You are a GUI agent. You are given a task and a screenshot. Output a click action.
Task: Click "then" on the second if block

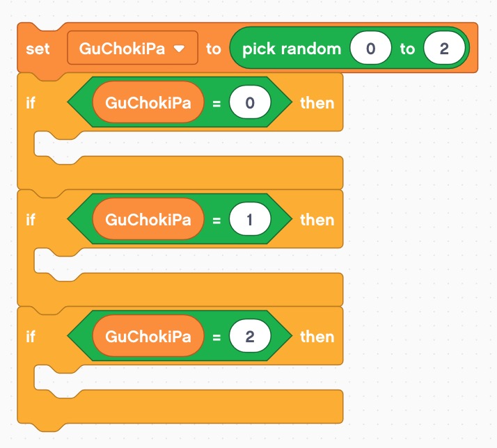point(317,220)
